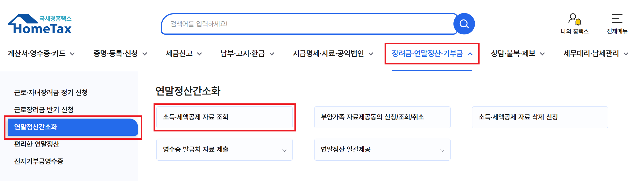Expand the 상담·불복·제보 dropdown

tap(542, 54)
